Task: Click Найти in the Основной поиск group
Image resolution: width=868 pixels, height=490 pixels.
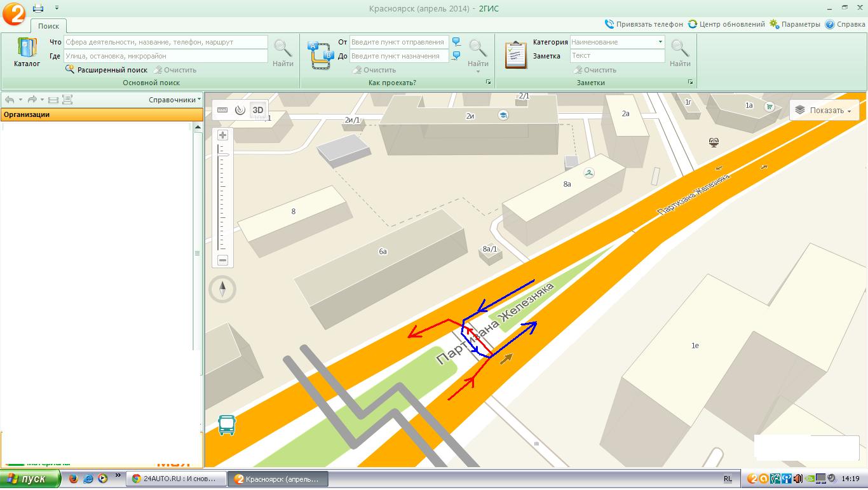Action: point(283,53)
